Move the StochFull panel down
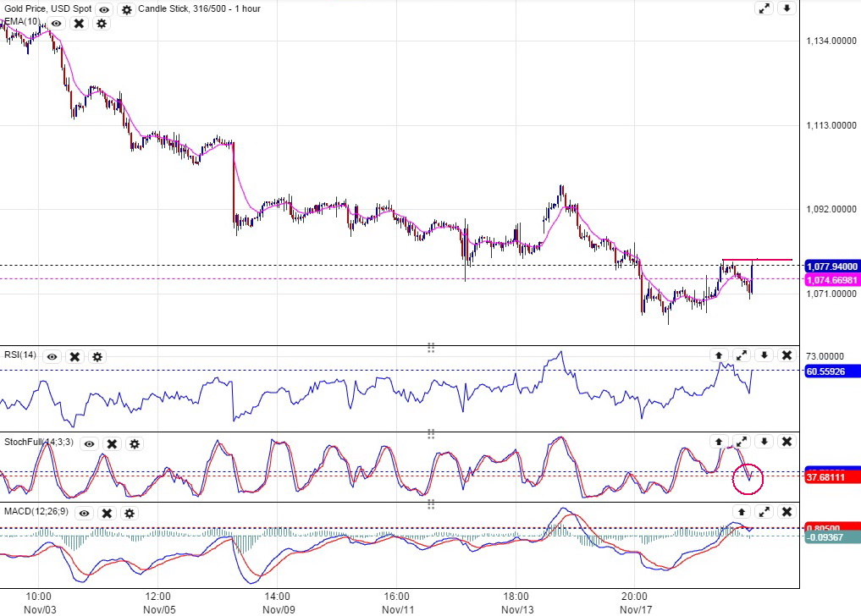The width and height of the screenshot is (861, 616). click(764, 442)
